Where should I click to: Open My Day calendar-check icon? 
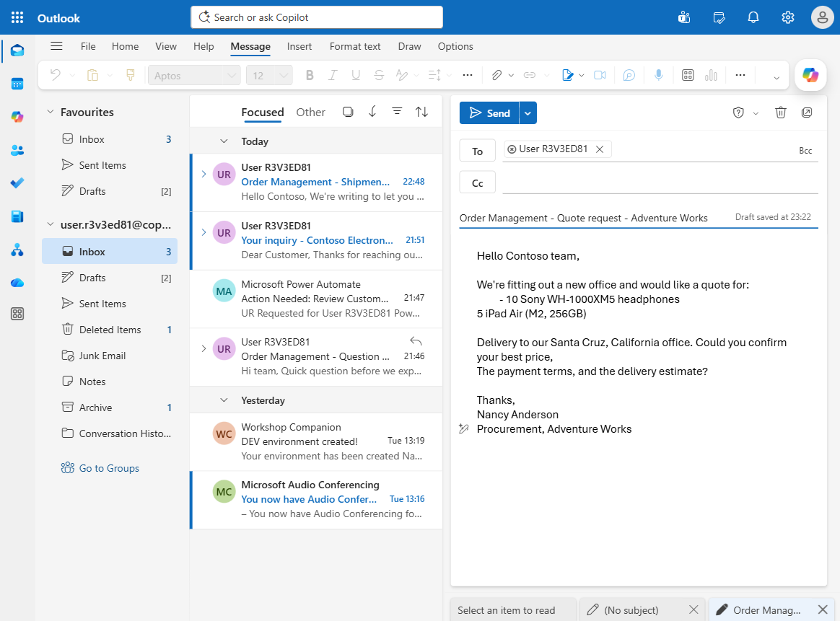click(719, 17)
